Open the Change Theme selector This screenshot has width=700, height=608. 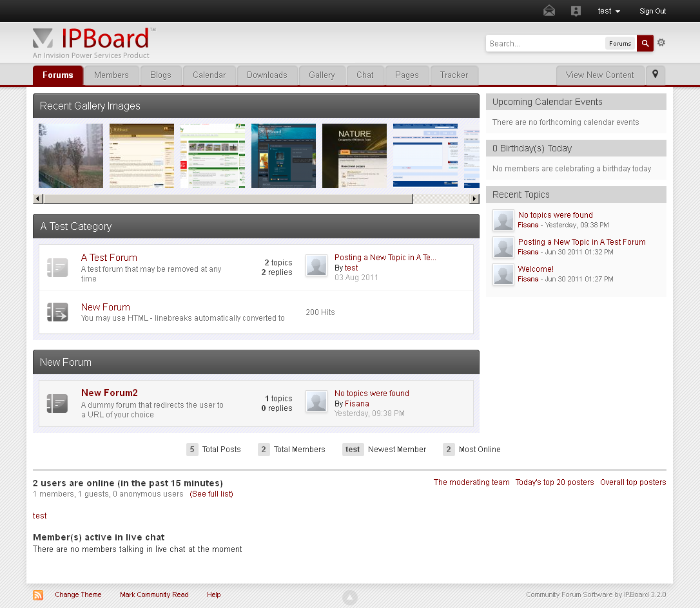coord(78,595)
